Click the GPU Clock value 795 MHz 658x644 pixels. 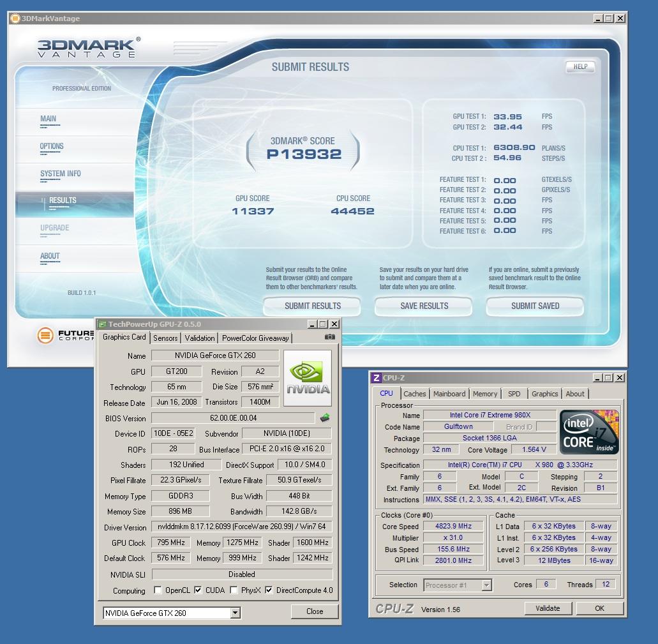(171, 543)
